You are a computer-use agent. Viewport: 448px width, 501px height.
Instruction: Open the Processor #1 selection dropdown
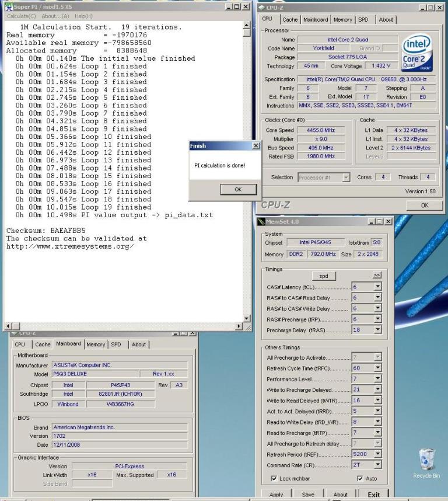point(346,178)
